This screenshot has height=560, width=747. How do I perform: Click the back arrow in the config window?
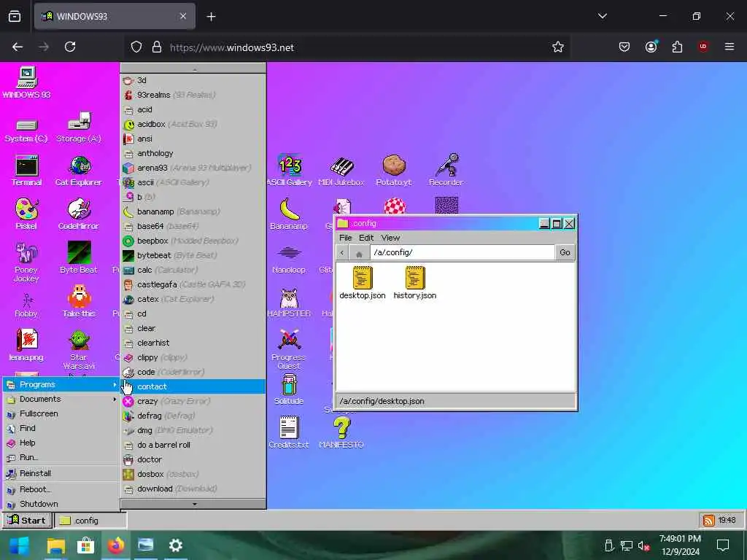[342, 253]
